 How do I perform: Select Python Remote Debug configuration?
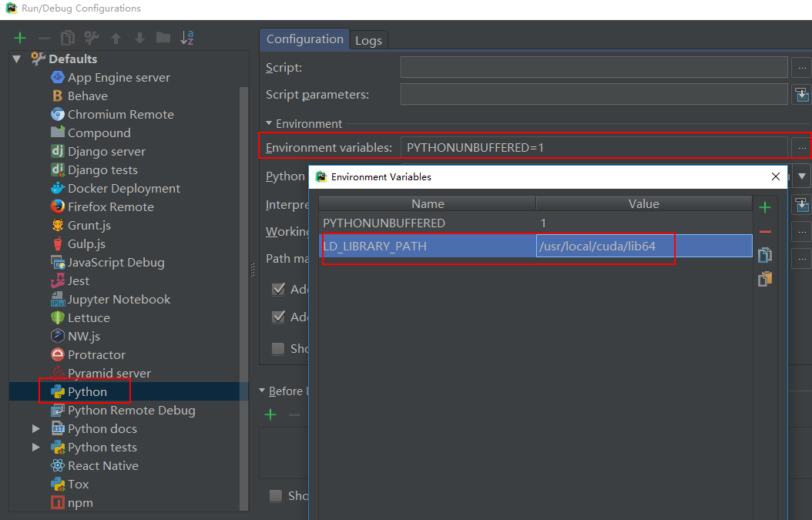pyautogui.click(x=132, y=411)
